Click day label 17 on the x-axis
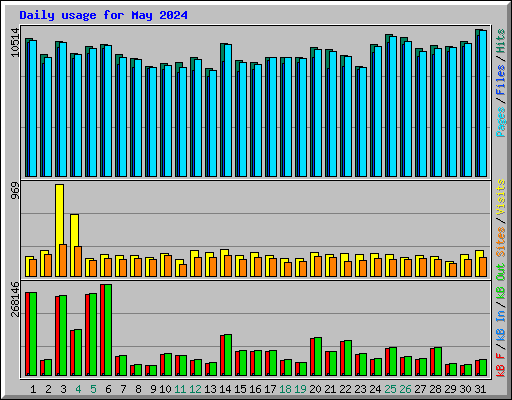Screen dimensions: 512x400 click(x=270, y=389)
